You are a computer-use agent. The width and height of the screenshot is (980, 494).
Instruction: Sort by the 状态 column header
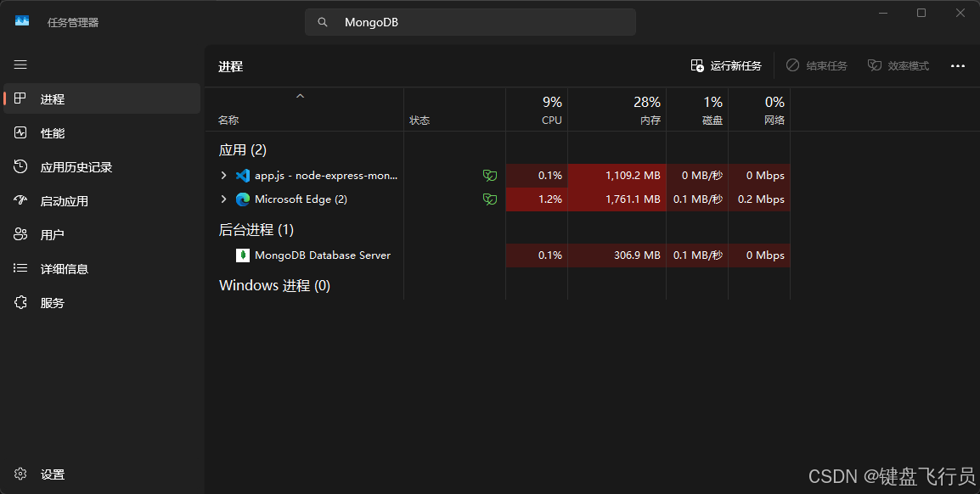(x=454, y=109)
